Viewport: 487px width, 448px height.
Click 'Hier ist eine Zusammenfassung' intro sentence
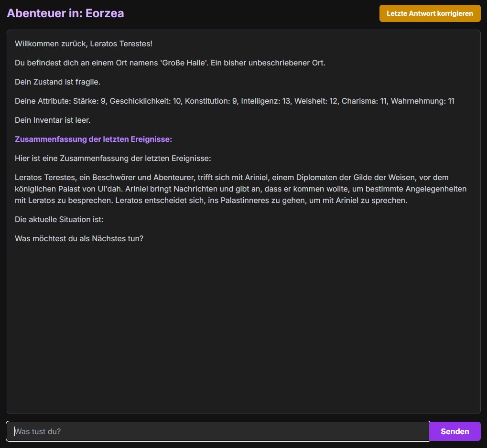[x=112, y=159]
